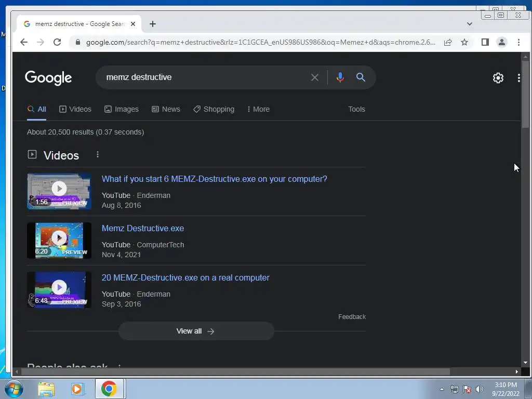Click the 'Sep 3, 2016' date text

tap(122, 304)
